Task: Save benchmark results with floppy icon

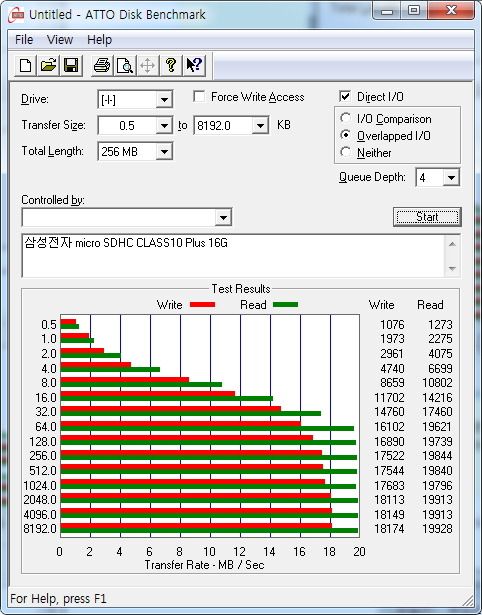Action: [x=71, y=65]
